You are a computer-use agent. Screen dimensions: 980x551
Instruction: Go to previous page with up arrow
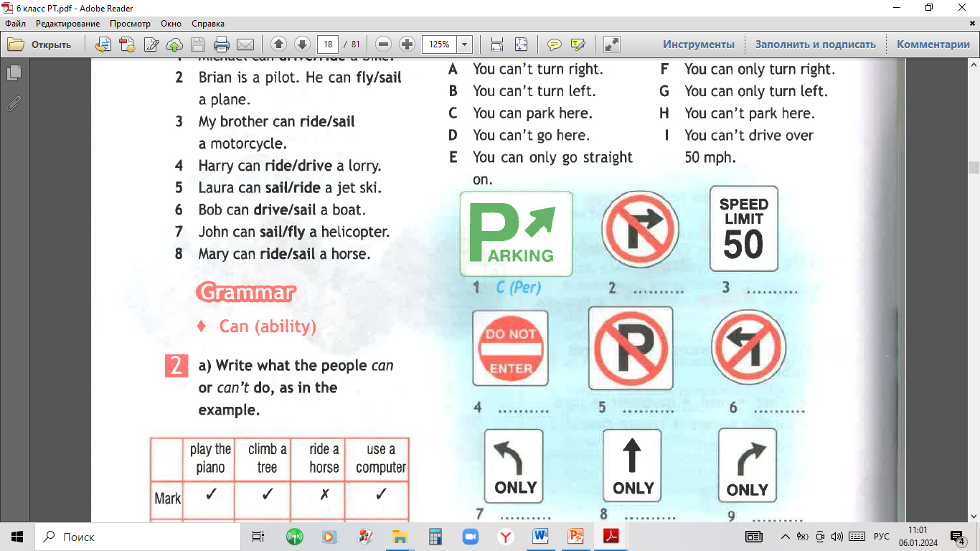click(278, 44)
